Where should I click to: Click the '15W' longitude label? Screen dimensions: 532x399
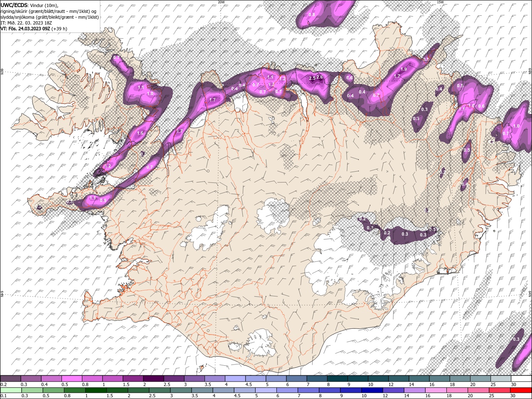pos(440,2)
